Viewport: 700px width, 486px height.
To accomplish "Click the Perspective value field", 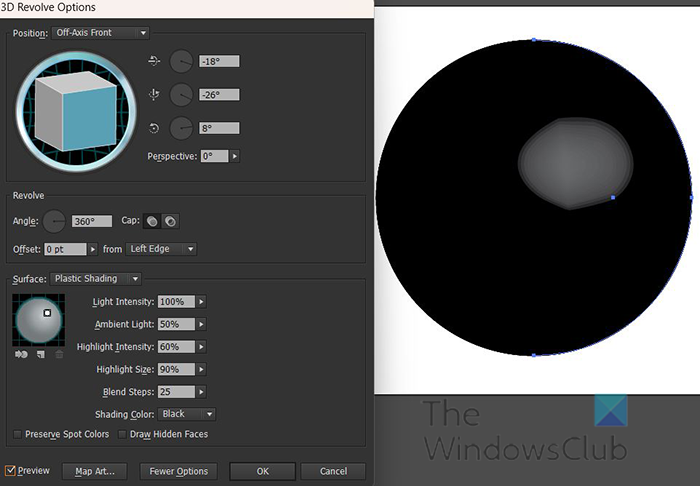I will [214, 156].
